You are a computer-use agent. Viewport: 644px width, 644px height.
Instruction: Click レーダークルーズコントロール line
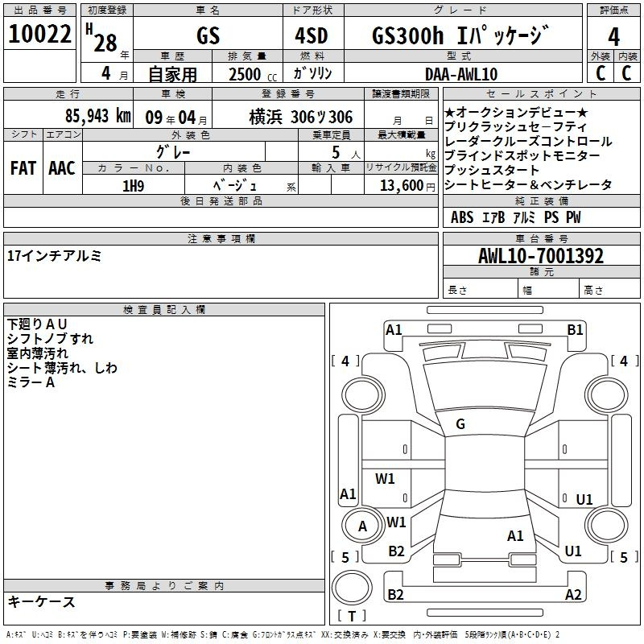tap(528, 141)
